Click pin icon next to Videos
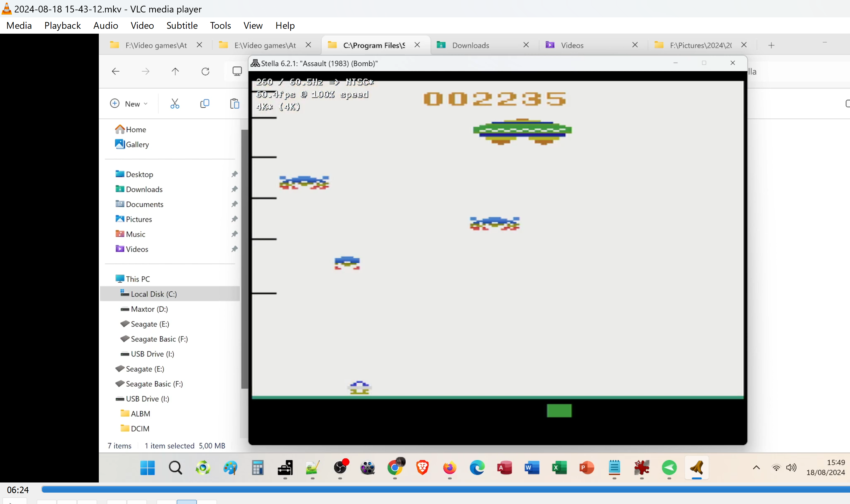 pyautogui.click(x=234, y=249)
